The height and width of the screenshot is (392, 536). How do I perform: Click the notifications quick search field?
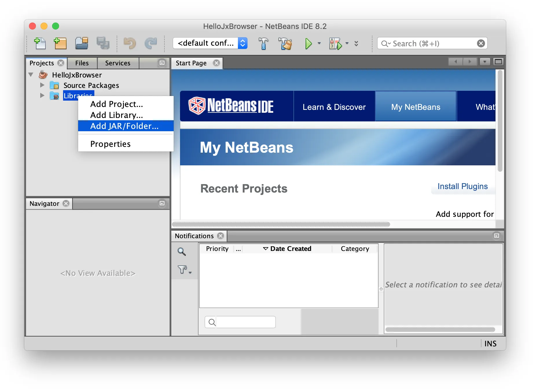(x=240, y=322)
